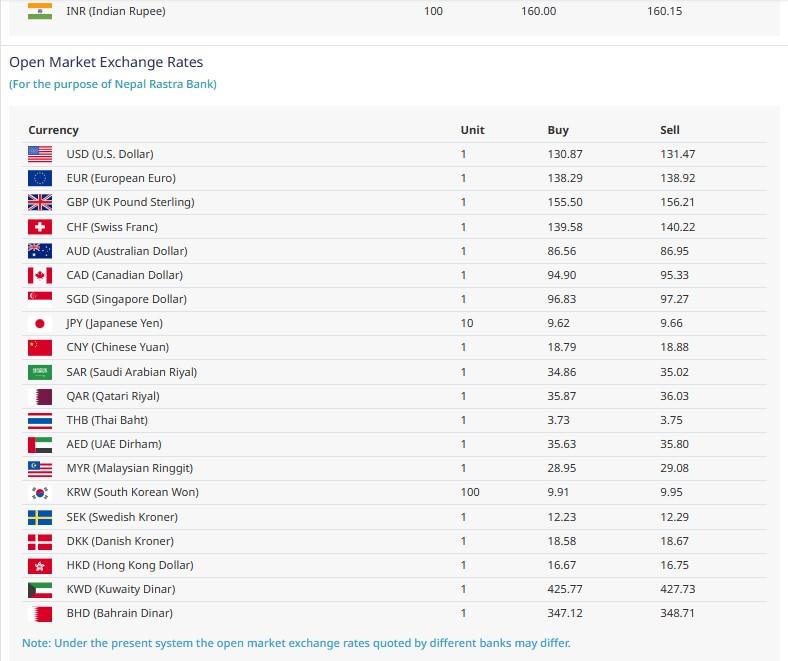
Task: Click the Japanese flag icon
Action: pos(40,323)
